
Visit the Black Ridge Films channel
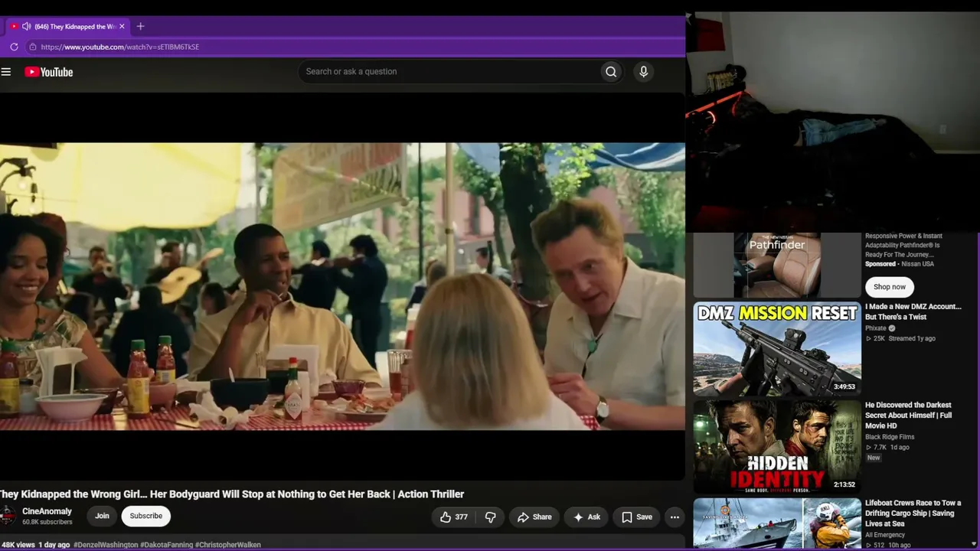[x=890, y=437]
